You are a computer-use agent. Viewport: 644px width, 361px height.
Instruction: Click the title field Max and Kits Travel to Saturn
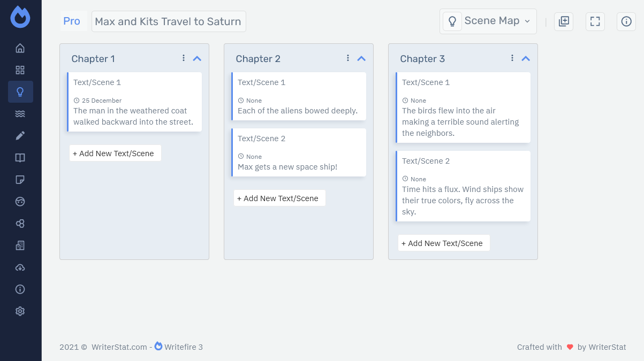[x=169, y=21]
